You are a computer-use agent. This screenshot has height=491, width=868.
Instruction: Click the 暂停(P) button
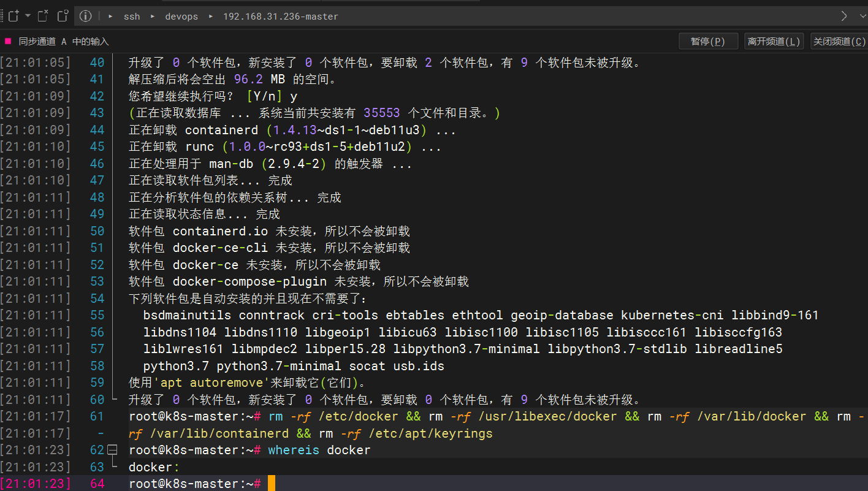click(x=707, y=41)
